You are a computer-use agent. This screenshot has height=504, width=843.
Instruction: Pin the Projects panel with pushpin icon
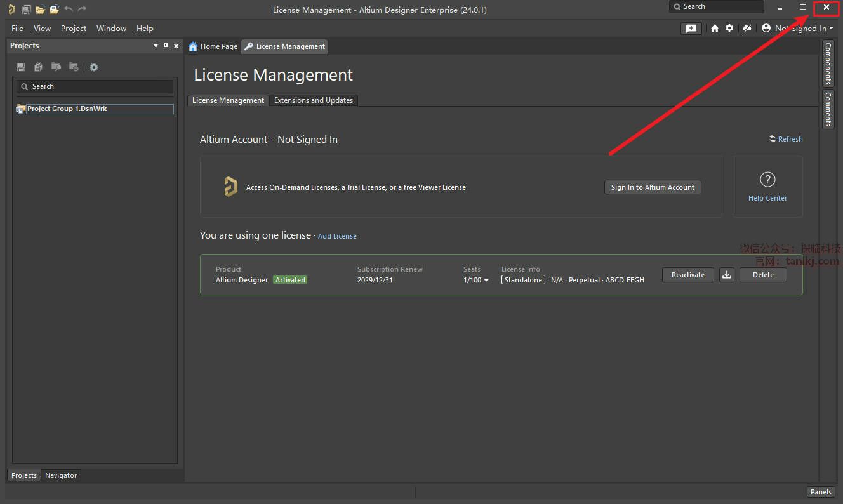click(166, 46)
